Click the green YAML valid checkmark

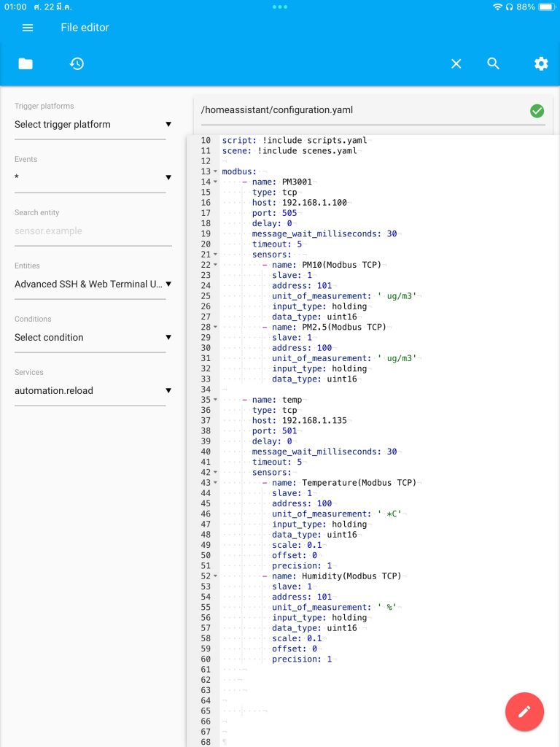537,111
